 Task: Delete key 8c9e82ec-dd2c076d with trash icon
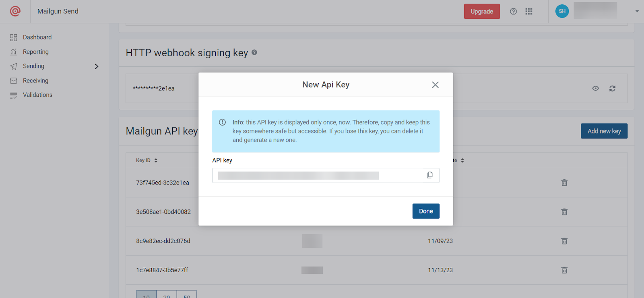pyautogui.click(x=564, y=240)
